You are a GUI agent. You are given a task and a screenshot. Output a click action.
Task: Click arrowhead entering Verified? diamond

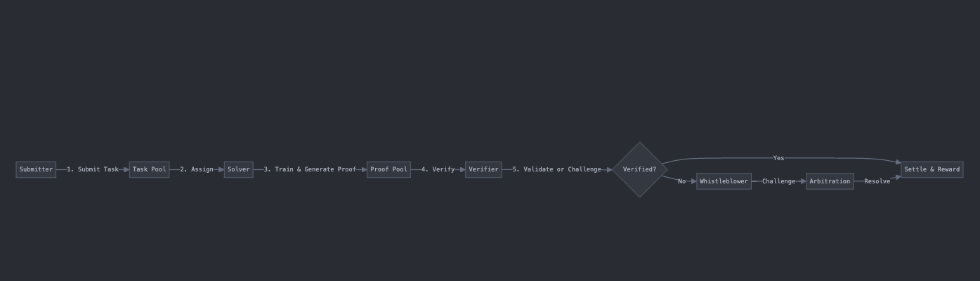click(x=608, y=169)
